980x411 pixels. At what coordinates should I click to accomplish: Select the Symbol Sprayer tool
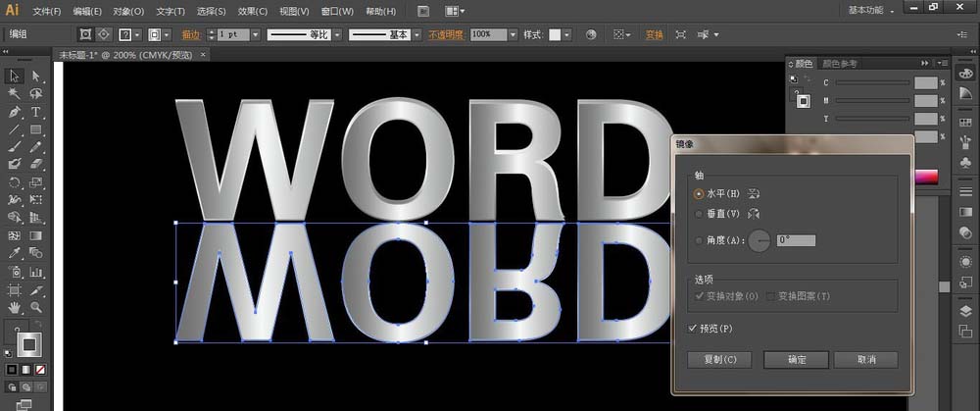[x=15, y=272]
